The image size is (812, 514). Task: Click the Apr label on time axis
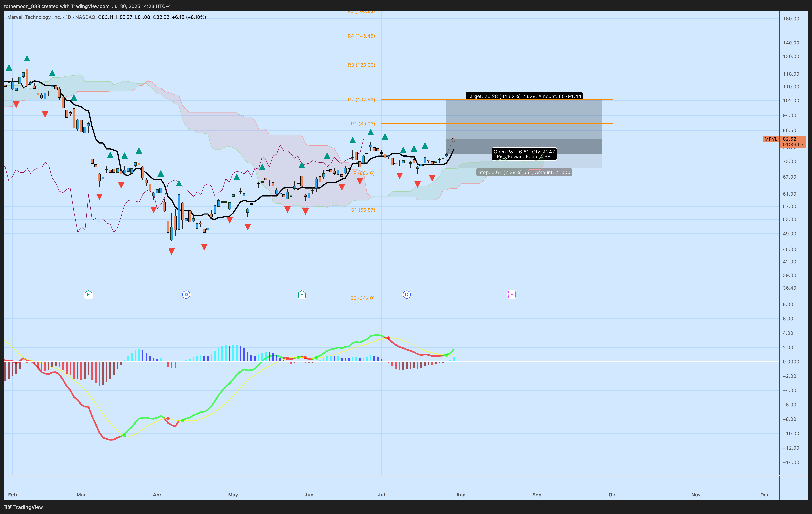(x=157, y=495)
